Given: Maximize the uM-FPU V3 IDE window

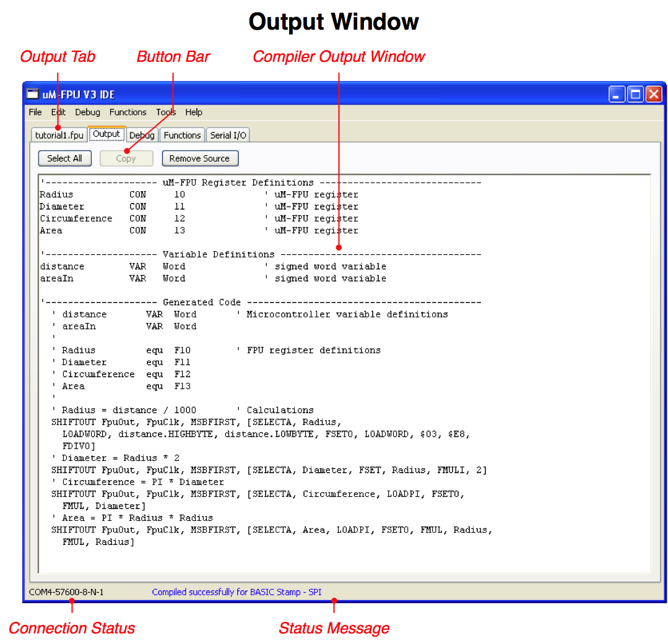Looking at the screenshot, I should 635,94.
